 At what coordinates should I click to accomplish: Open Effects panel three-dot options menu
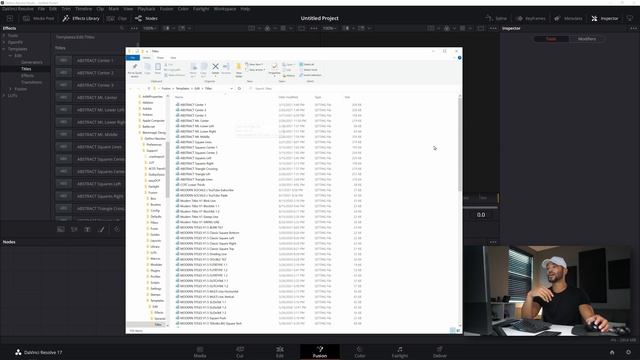pyautogui.click(x=134, y=28)
